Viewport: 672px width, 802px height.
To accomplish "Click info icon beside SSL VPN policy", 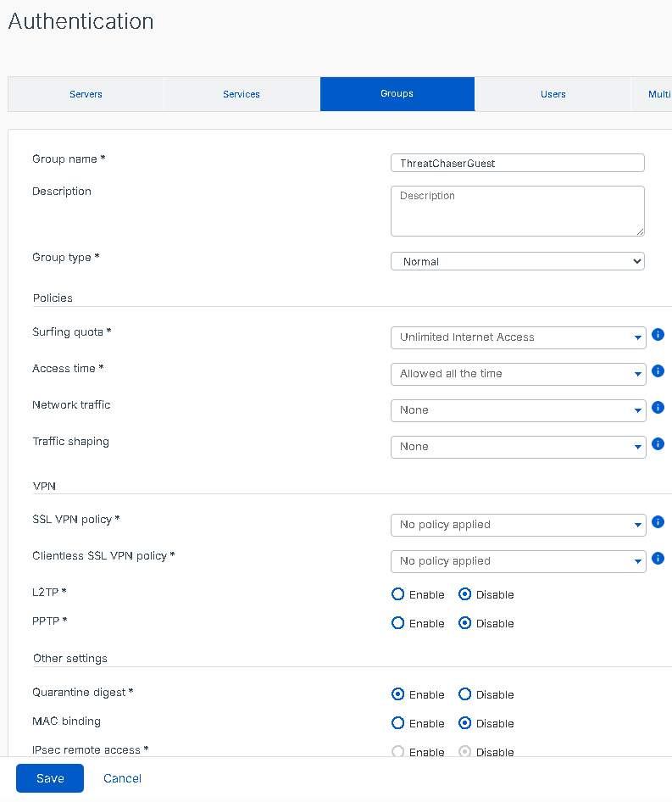I will pos(658,522).
